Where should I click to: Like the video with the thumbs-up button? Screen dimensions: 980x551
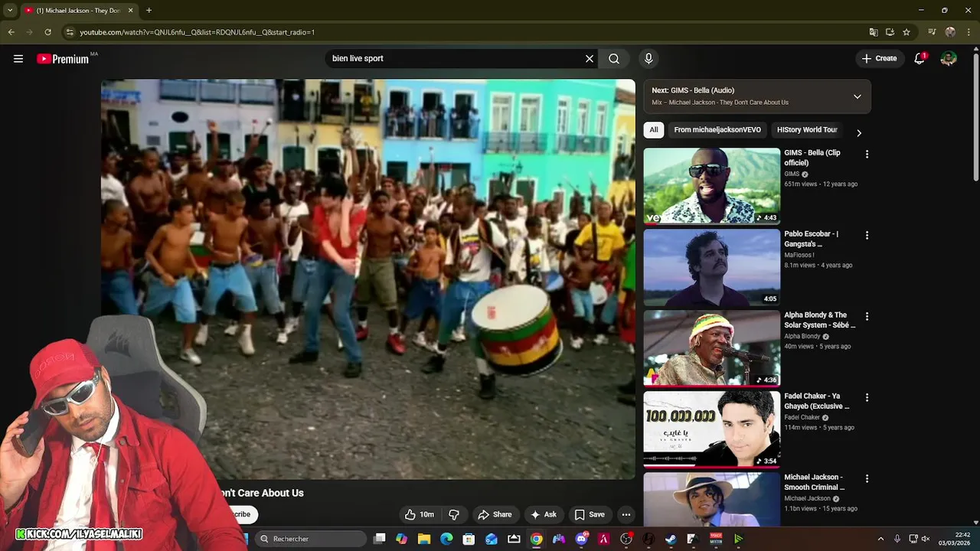coord(420,514)
